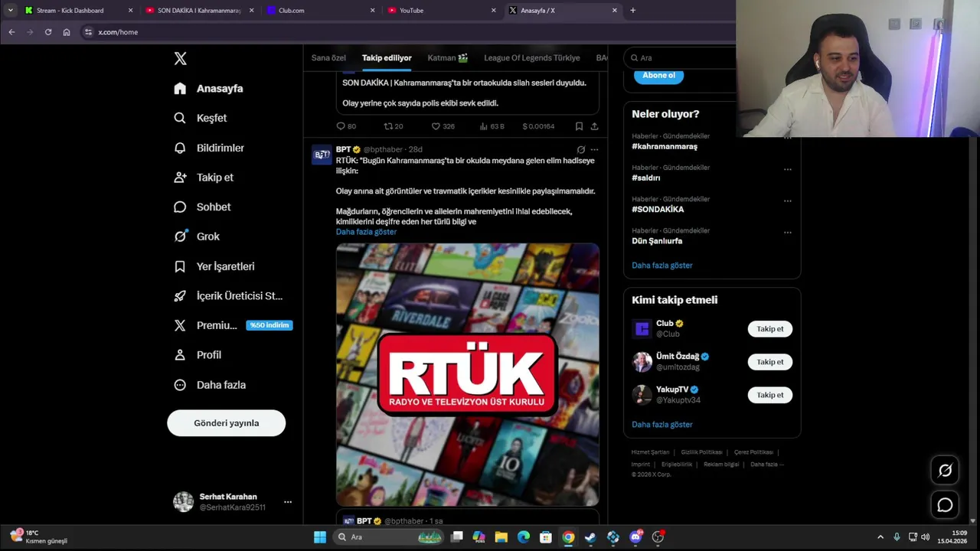Select Takip ediliyor tab
This screenshot has height=551, width=980.
tap(387, 58)
